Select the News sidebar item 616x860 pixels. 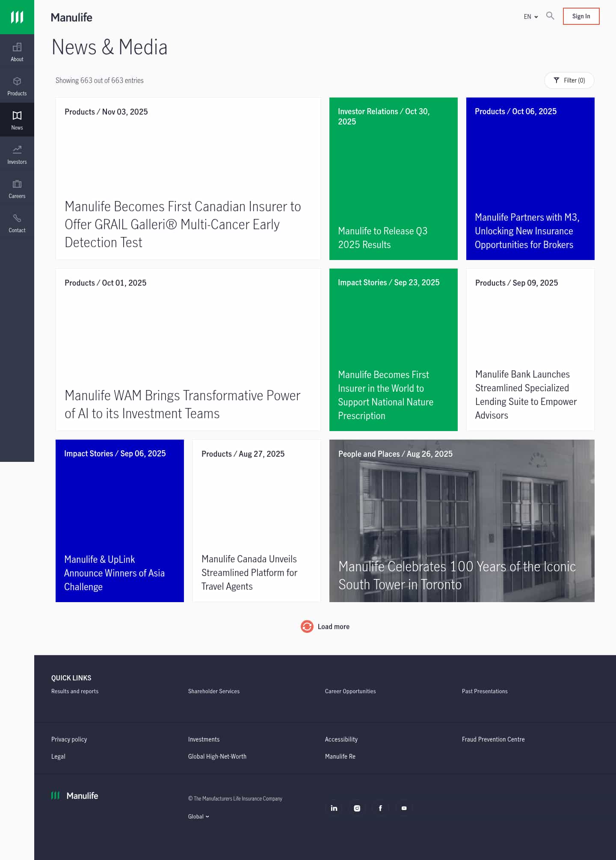click(x=17, y=120)
